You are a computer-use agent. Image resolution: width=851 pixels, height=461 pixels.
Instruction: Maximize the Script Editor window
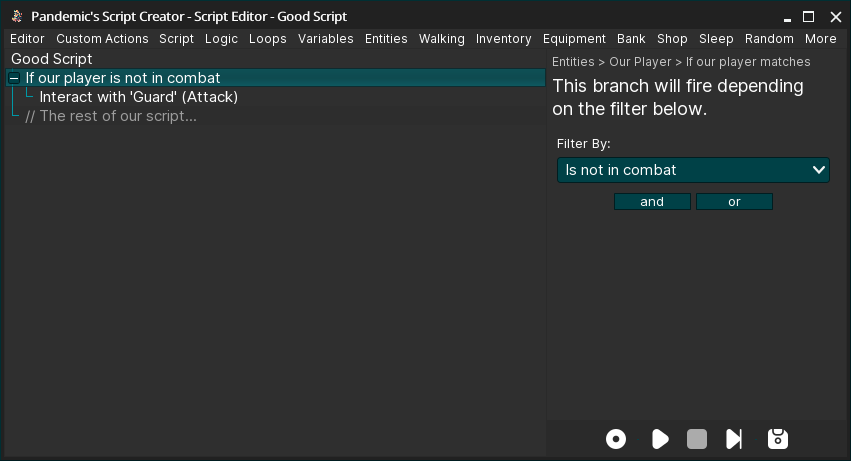(x=808, y=16)
